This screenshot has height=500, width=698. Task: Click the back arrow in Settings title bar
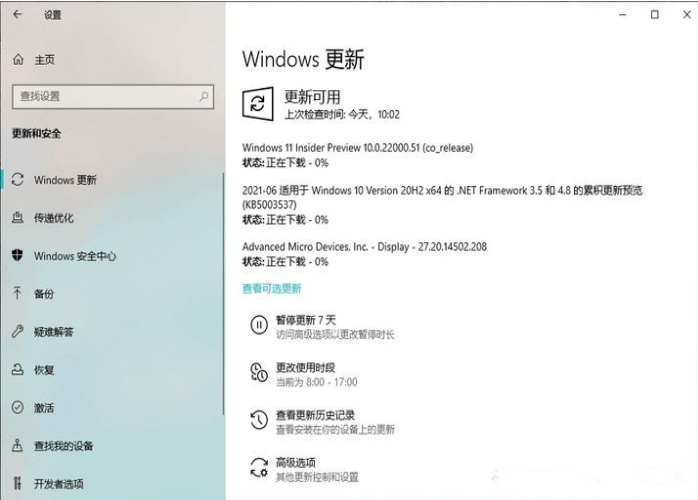tap(18, 15)
